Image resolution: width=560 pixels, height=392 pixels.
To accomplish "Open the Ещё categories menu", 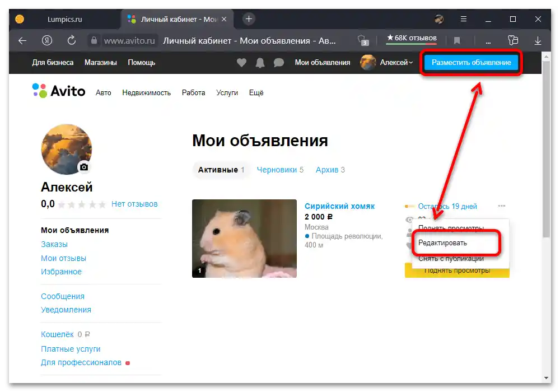I will click(x=256, y=93).
